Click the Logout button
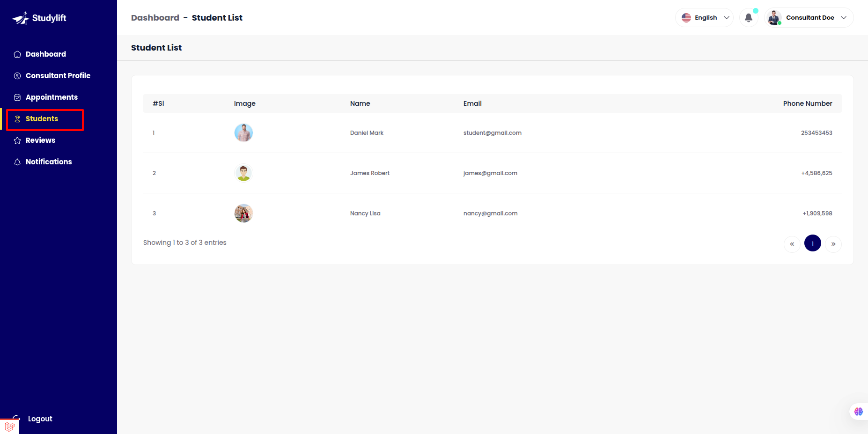The image size is (868, 434). tap(40, 419)
